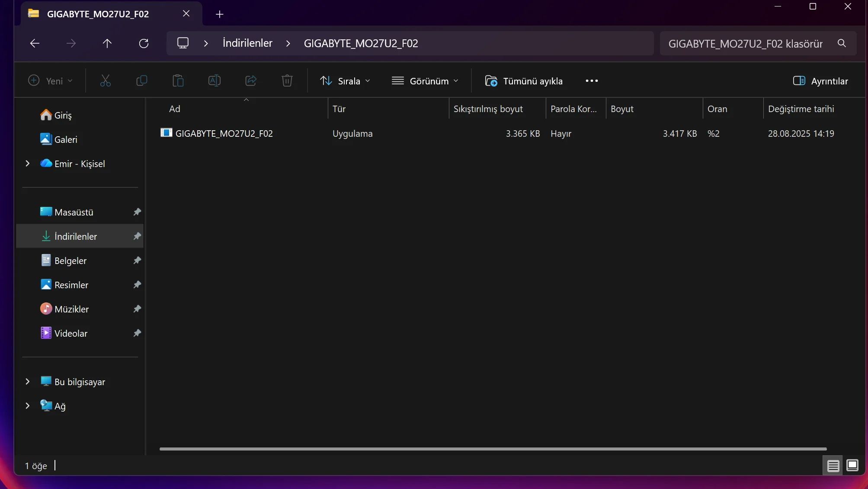The width and height of the screenshot is (868, 489).
Task: Expand the Bu bilgisayar tree node
Action: pyautogui.click(x=28, y=382)
